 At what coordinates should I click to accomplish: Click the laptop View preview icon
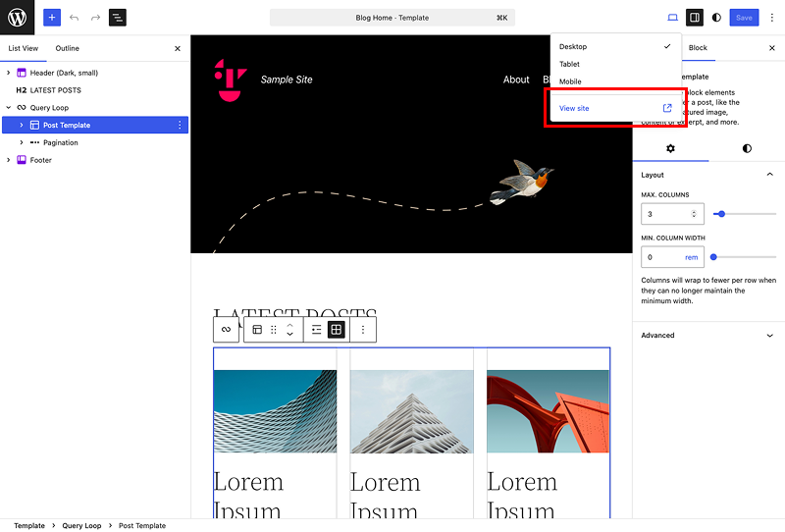[x=672, y=18]
